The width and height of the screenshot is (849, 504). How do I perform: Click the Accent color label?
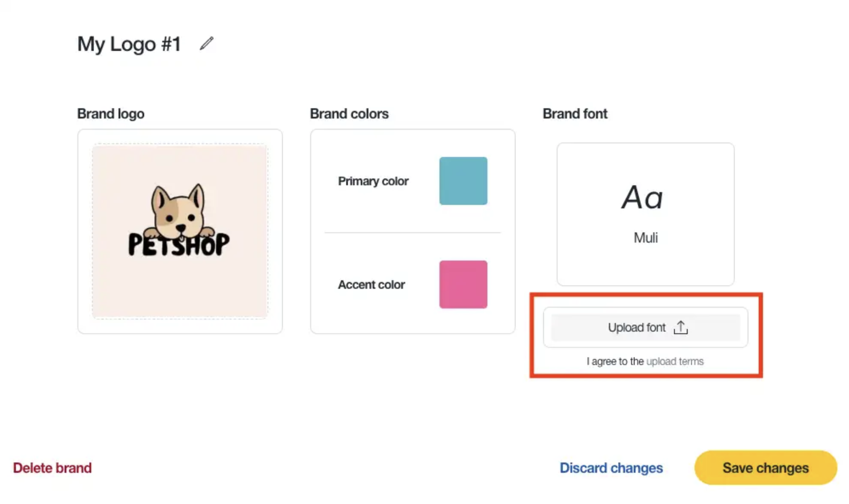point(371,285)
